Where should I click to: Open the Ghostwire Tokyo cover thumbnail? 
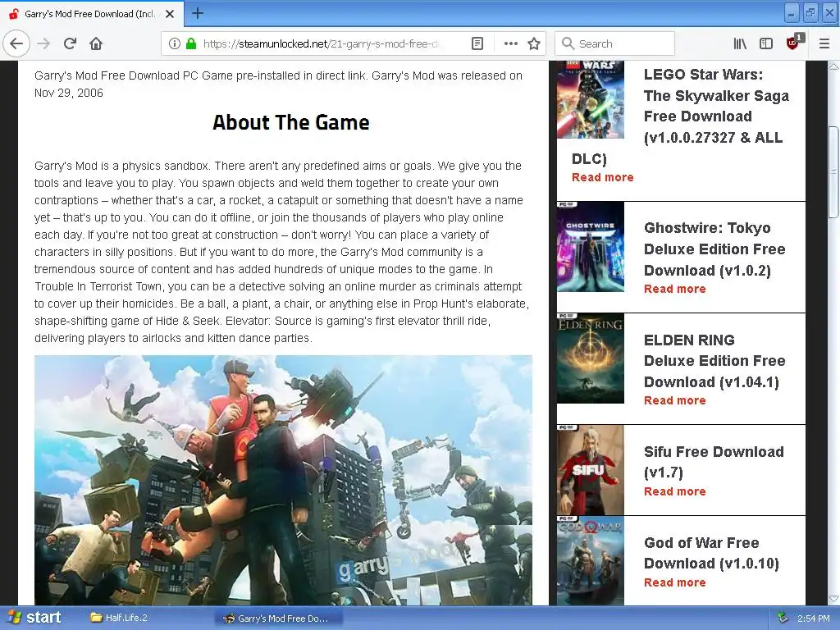591,247
